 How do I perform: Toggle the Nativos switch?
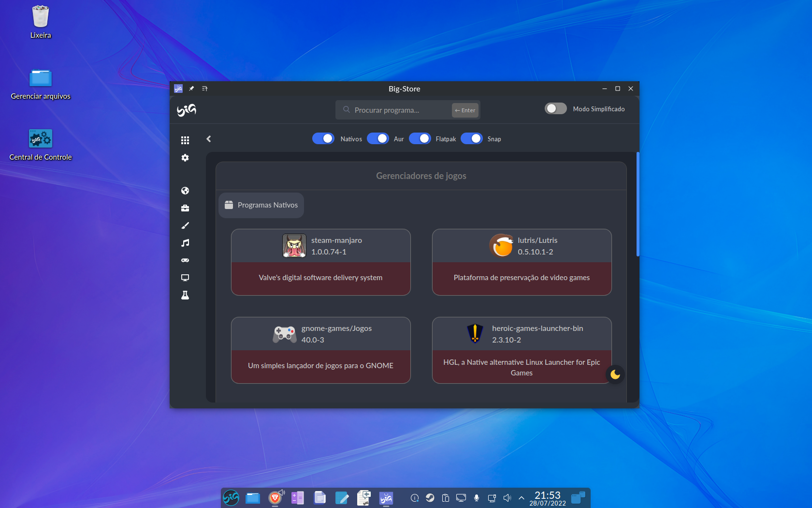point(323,138)
